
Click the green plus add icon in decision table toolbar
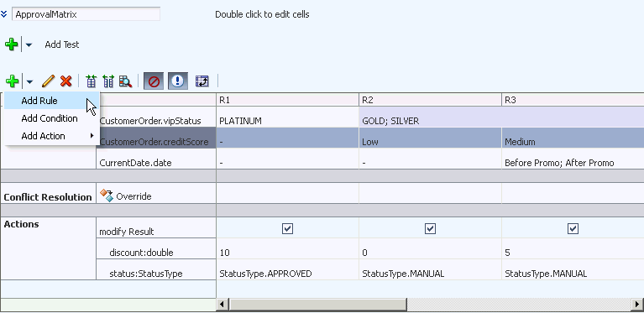12,81
